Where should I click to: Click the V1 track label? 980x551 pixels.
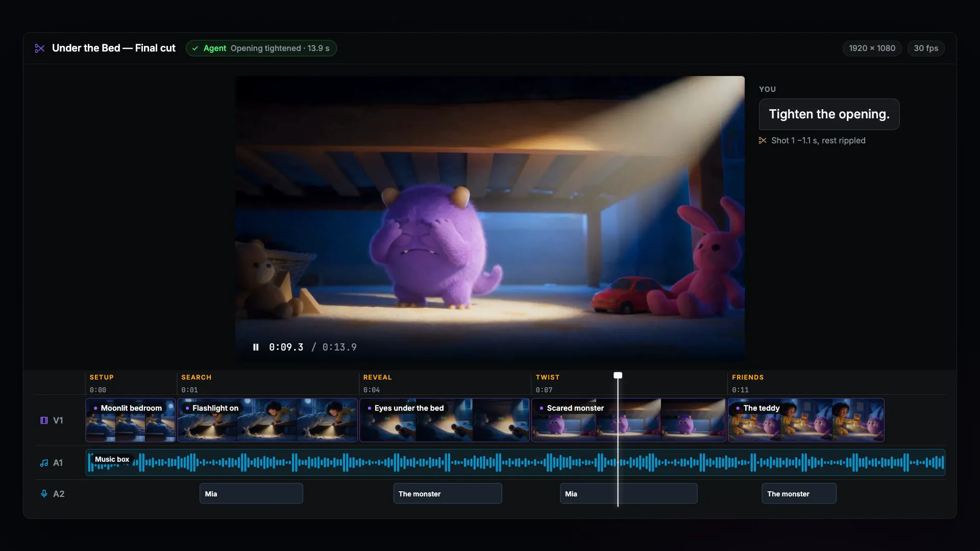(58, 420)
